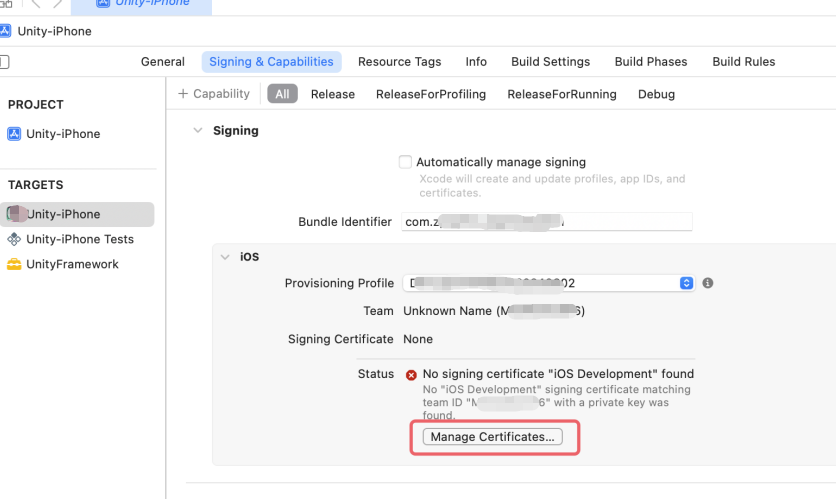
Task: Click the Manage Certificates button
Action: [493, 437]
